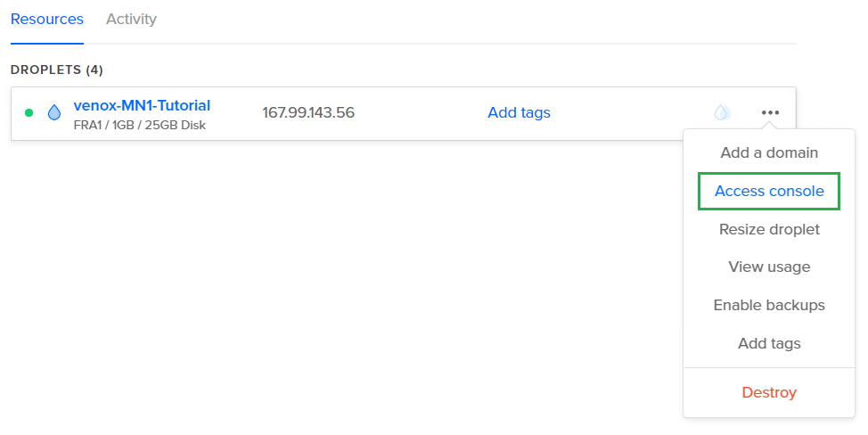868x435 pixels.
Task: Toggle the three-dot More menu
Action: 770,113
